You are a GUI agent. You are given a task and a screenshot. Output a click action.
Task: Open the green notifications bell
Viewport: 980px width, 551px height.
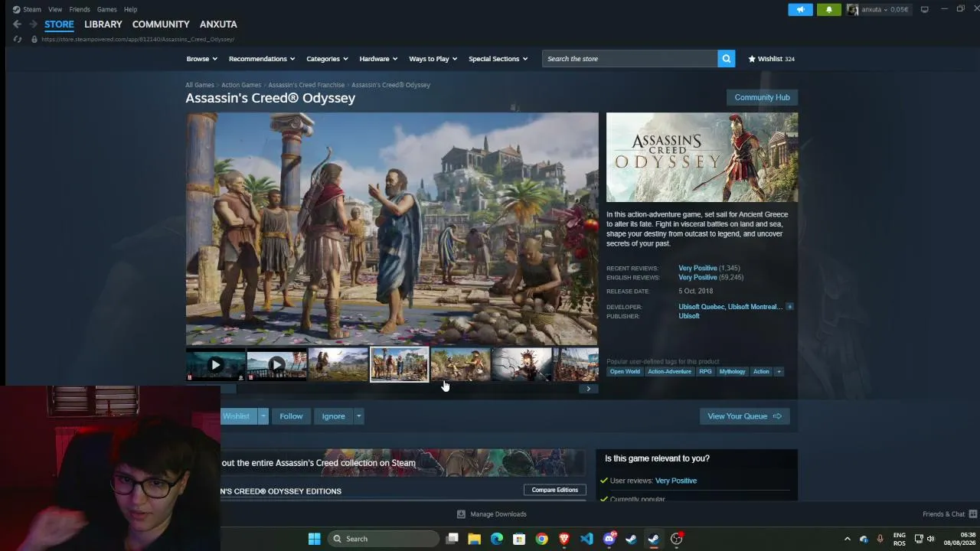(828, 9)
